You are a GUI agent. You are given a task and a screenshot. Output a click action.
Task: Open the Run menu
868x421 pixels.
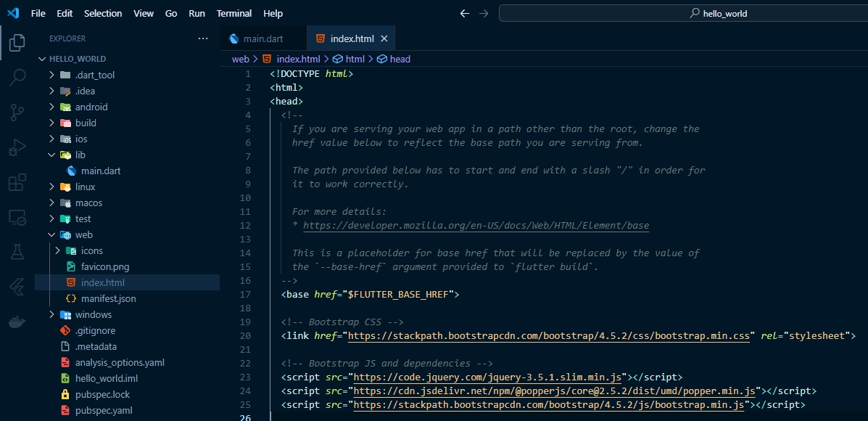[197, 13]
